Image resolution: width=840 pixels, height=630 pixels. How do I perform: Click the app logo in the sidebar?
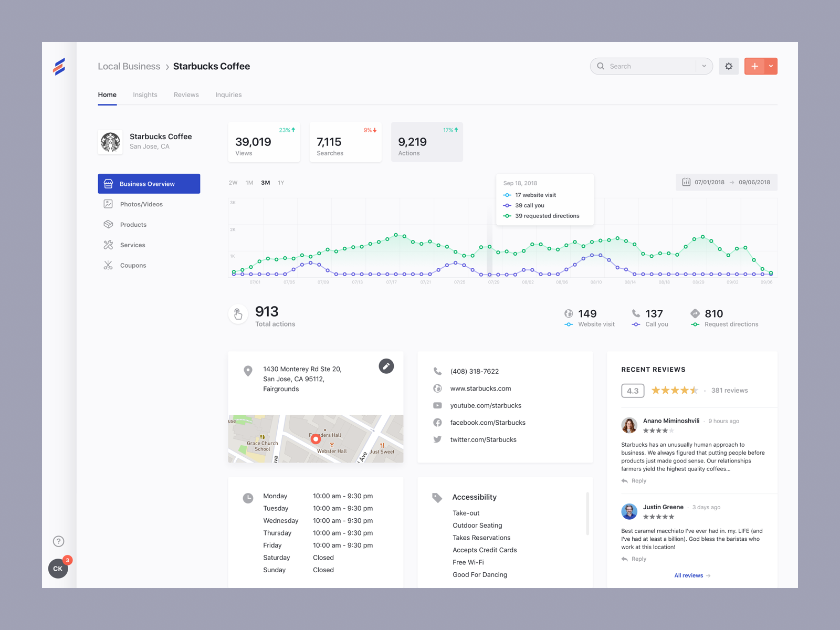pyautogui.click(x=59, y=67)
